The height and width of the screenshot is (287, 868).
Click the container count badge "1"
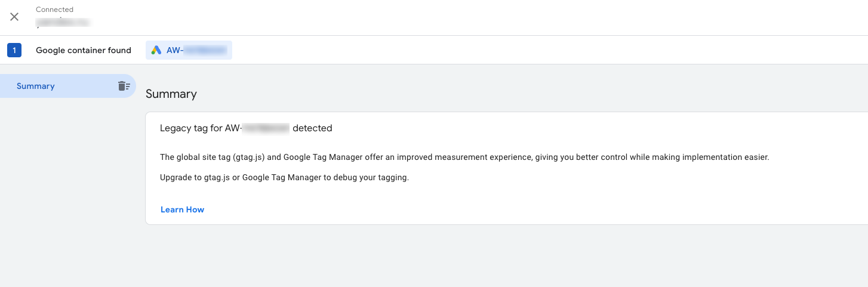tap(14, 50)
